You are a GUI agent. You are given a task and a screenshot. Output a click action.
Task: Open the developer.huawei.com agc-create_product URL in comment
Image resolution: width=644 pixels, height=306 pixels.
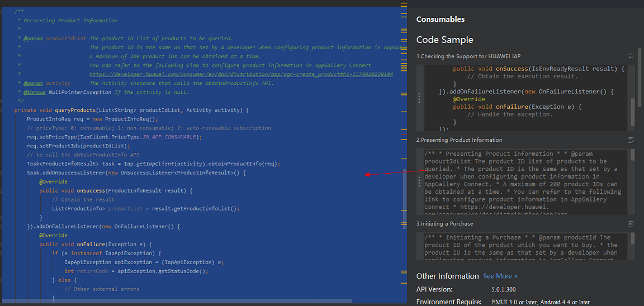(241, 74)
